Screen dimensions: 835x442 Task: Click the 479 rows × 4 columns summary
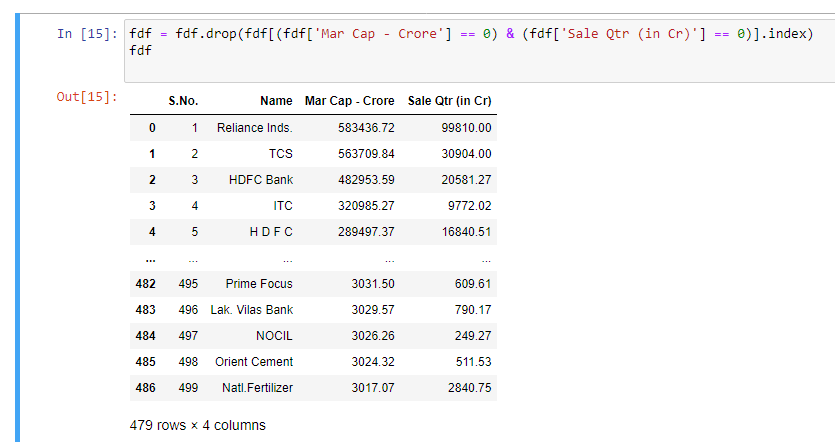point(198,425)
